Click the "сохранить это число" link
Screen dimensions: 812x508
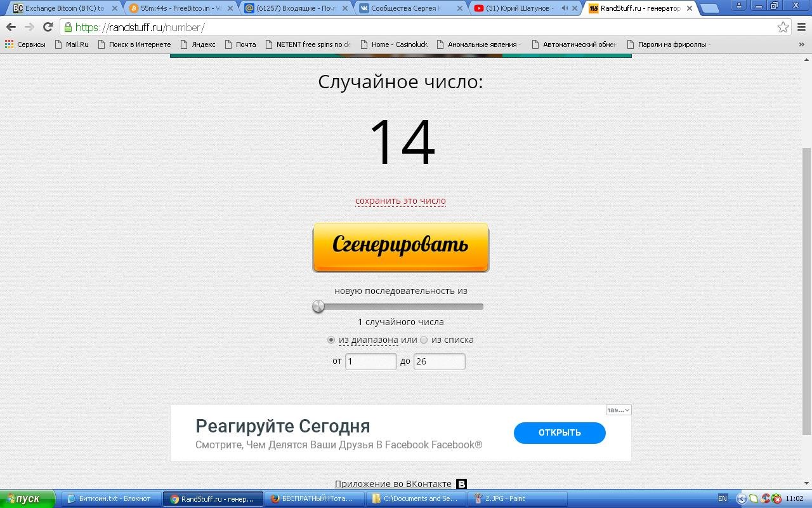400,201
